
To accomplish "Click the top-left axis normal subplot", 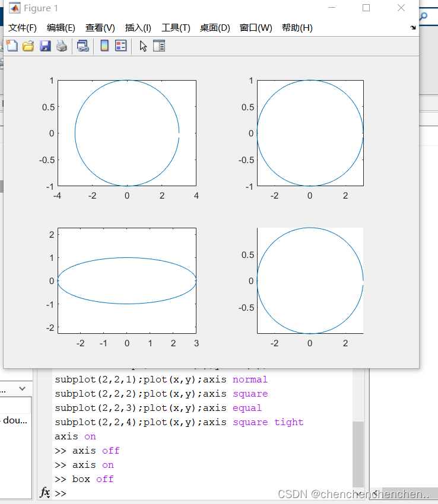I will pos(127,133).
